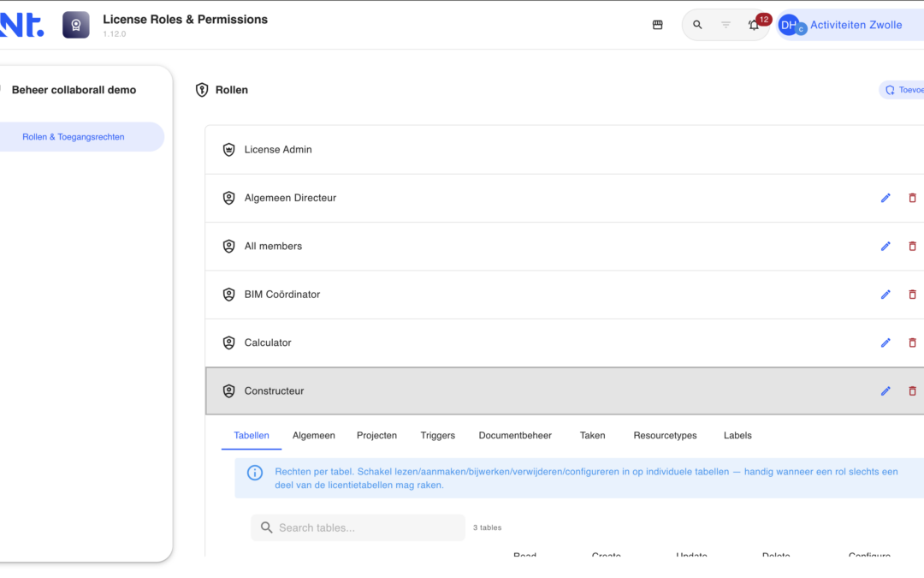Edit the Constructeur role
The height and width of the screenshot is (578, 924).
[885, 391]
